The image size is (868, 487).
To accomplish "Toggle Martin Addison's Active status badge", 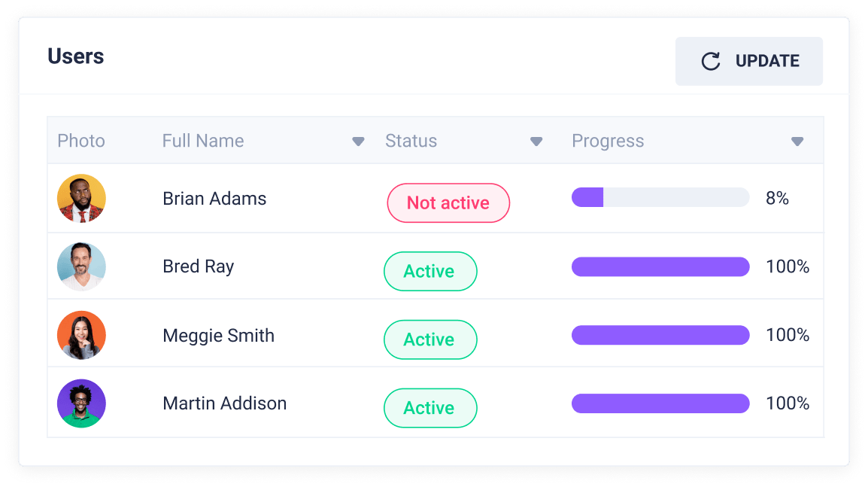I will [430, 408].
